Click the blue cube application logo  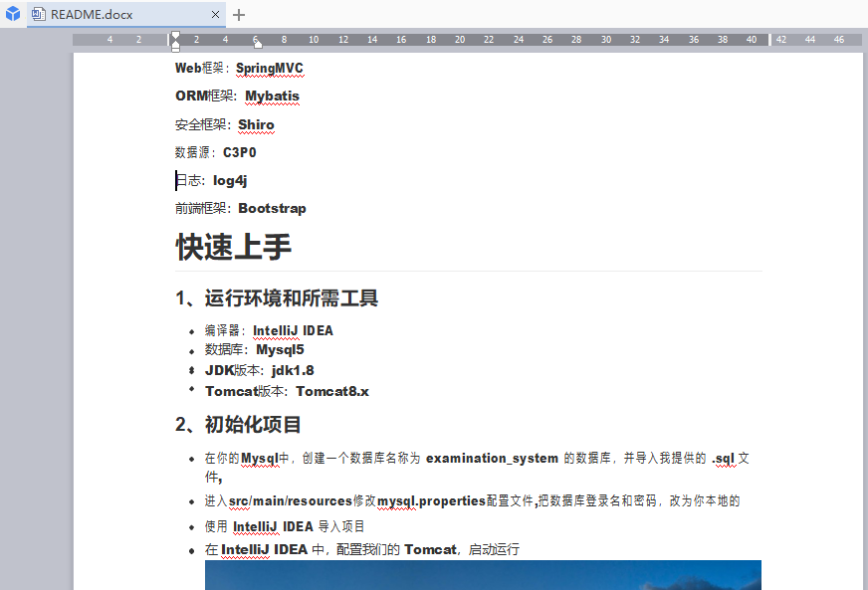(x=11, y=12)
